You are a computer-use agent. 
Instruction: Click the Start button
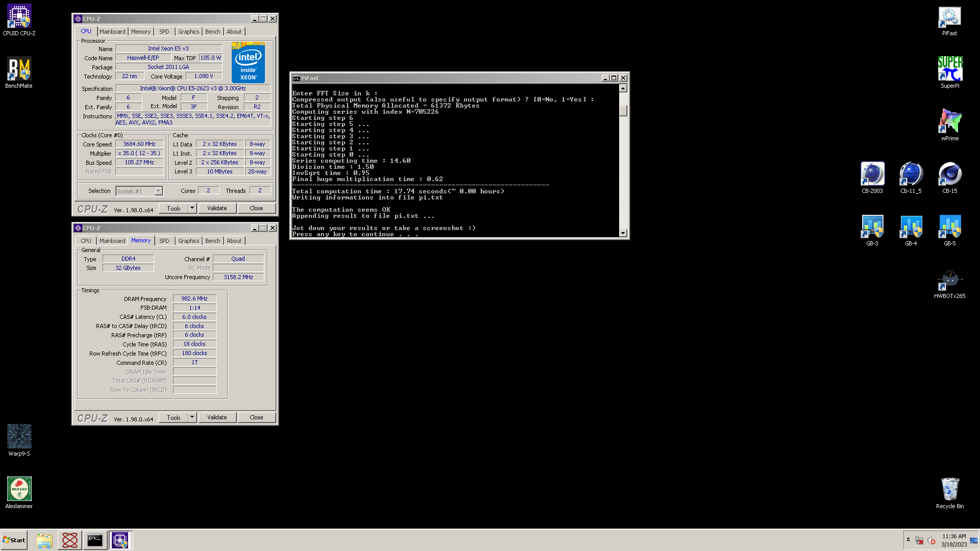(14, 540)
